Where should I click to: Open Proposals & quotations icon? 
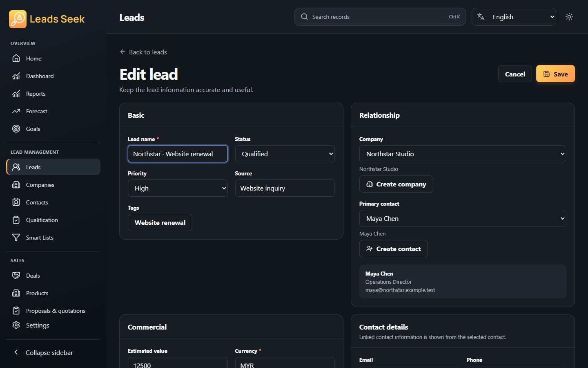tap(16, 311)
